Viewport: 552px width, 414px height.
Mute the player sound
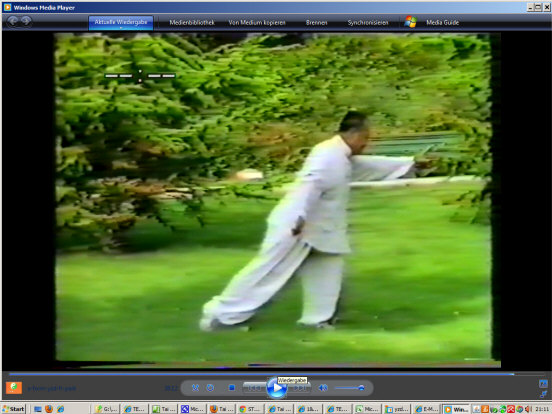[x=322, y=388]
